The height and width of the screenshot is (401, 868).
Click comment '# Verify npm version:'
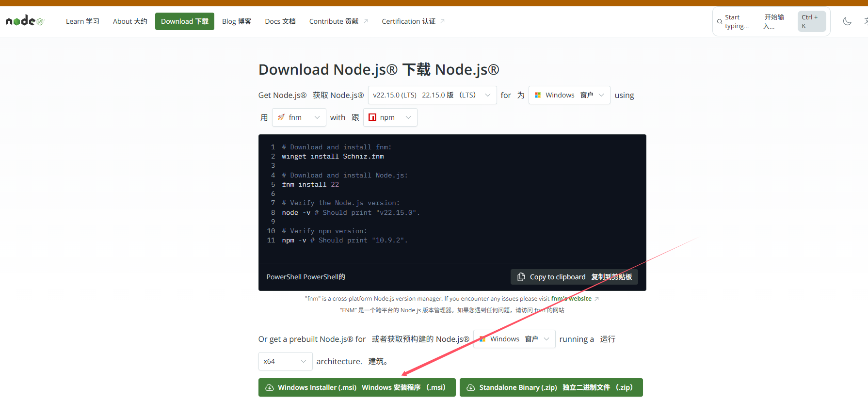coord(324,231)
